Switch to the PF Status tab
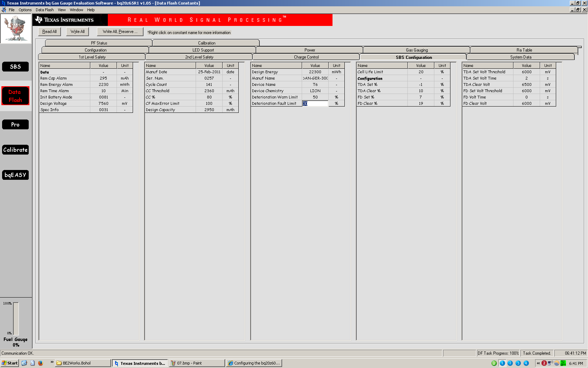 99,43
